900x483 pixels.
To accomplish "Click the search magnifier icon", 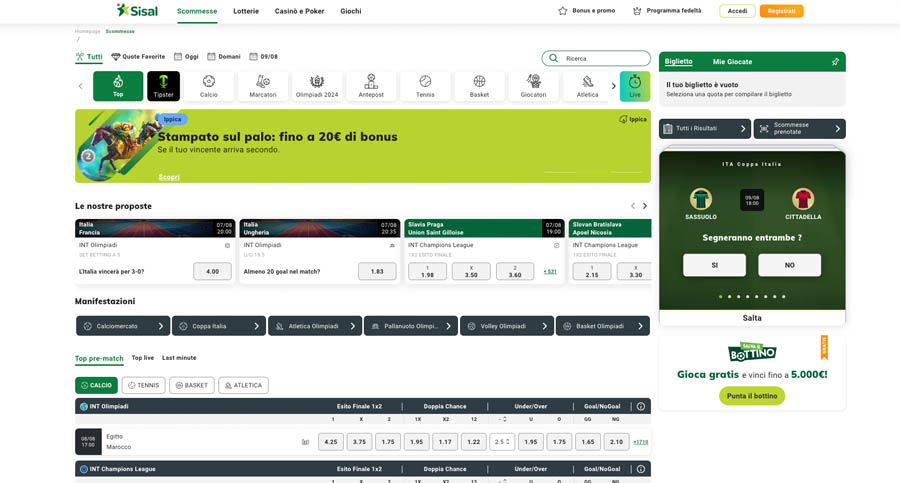I will [x=553, y=58].
